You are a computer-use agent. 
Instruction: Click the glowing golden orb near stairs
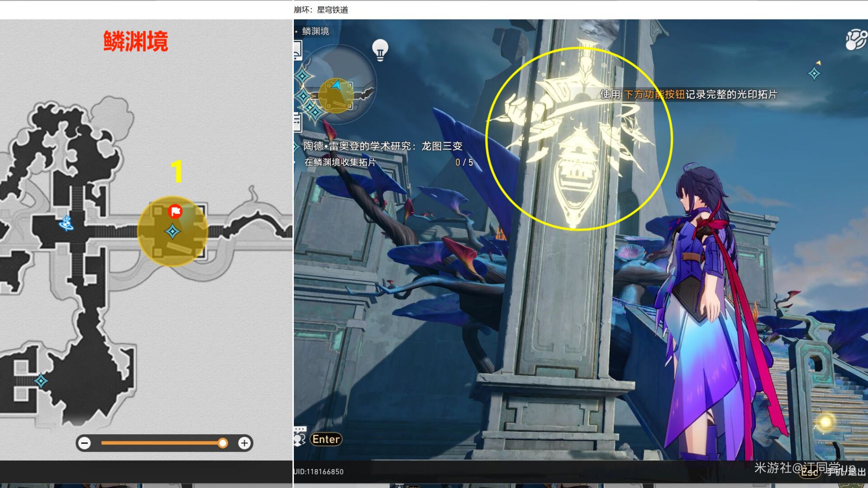[x=826, y=422]
